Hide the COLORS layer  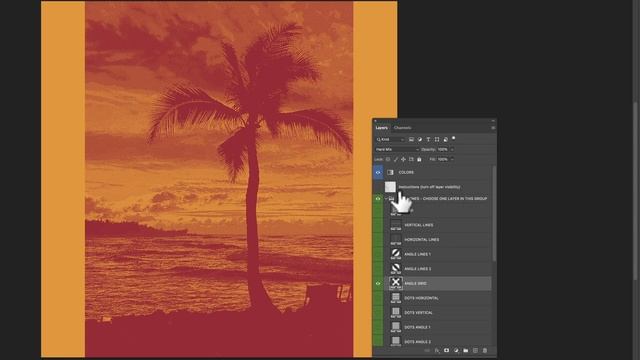click(x=378, y=172)
